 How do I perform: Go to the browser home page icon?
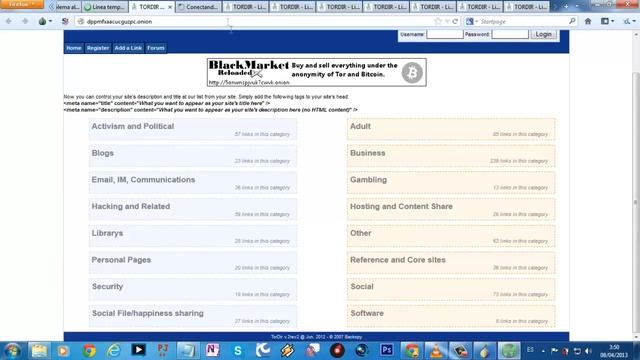point(588,21)
